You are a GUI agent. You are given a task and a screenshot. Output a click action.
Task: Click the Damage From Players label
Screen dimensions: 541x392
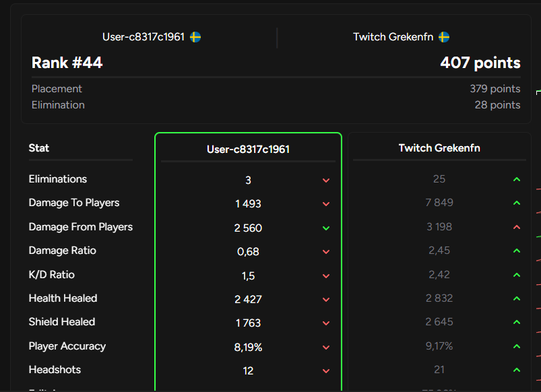pyautogui.click(x=80, y=227)
